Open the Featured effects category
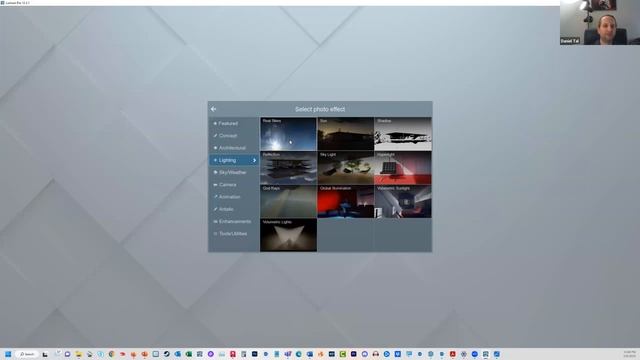 coord(234,123)
